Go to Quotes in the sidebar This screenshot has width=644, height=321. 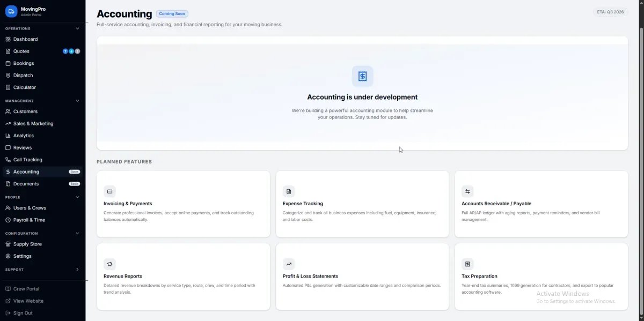click(21, 51)
